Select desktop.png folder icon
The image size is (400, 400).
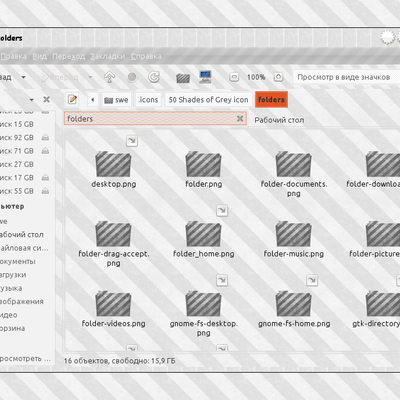point(113,164)
